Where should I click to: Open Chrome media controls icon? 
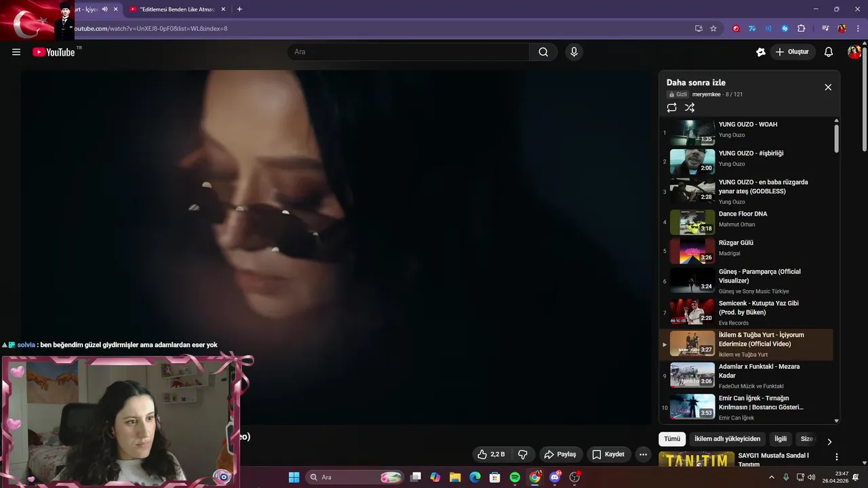coord(825,28)
